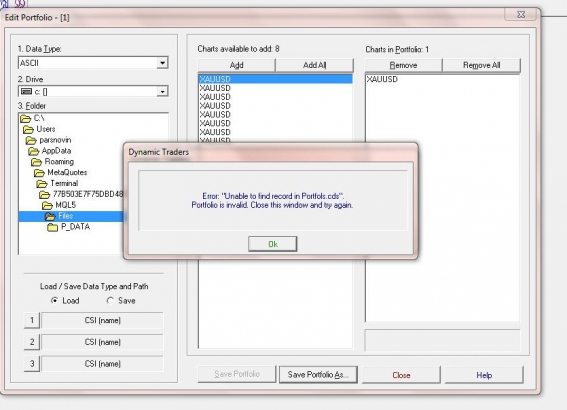Select the Load radio button
Image resolution: width=567 pixels, height=410 pixels.
coord(55,300)
